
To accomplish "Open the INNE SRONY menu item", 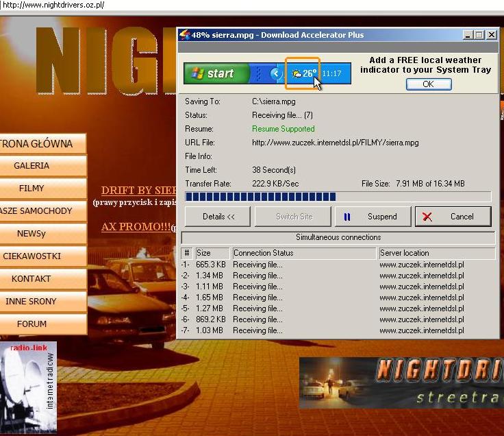I will pyautogui.click(x=43, y=301).
